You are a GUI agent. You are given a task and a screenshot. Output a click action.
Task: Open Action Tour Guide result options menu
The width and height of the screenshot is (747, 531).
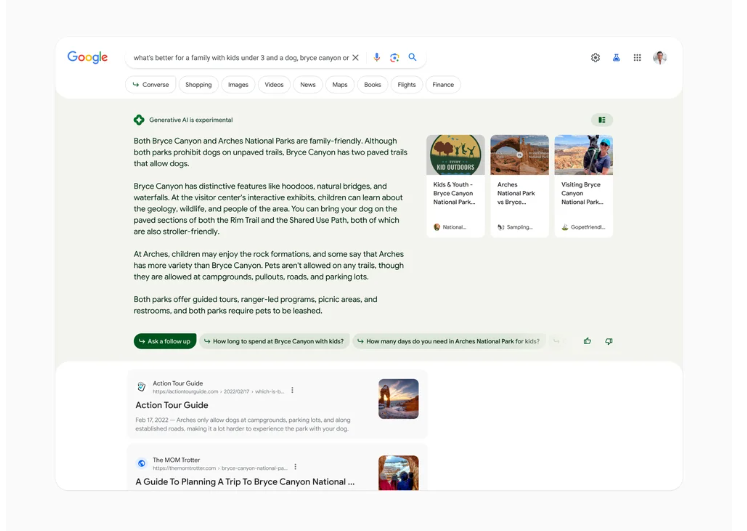coord(293,391)
